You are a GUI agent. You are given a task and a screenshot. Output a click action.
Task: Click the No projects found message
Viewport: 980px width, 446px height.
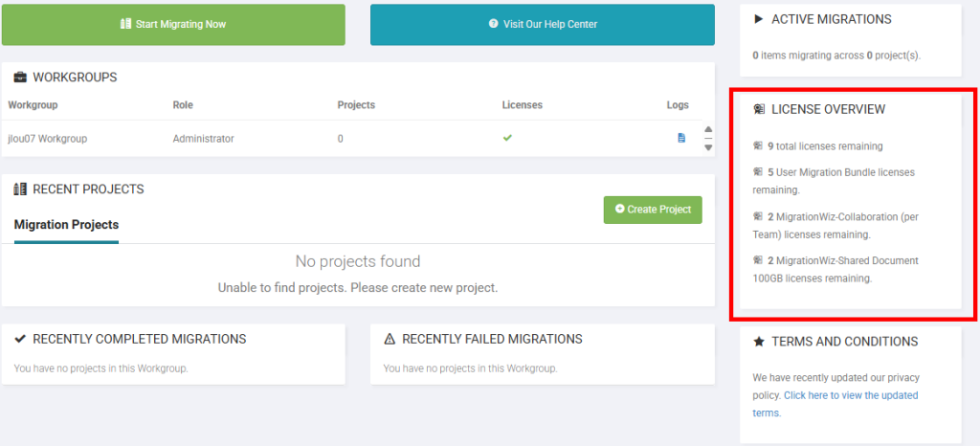(358, 261)
